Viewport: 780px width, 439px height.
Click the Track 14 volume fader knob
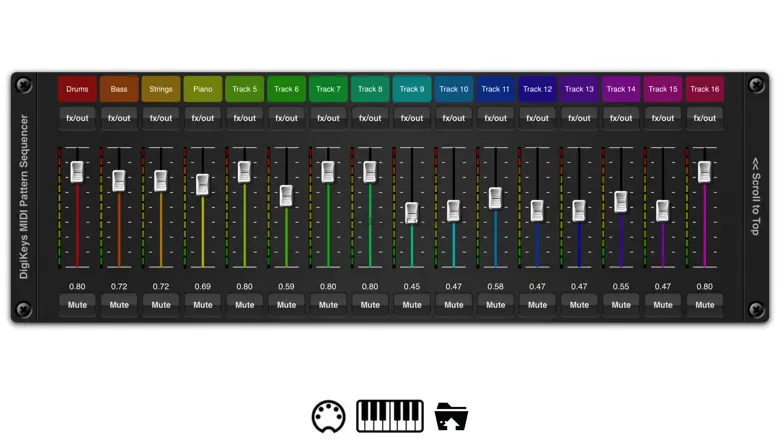(x=621, y=202)
